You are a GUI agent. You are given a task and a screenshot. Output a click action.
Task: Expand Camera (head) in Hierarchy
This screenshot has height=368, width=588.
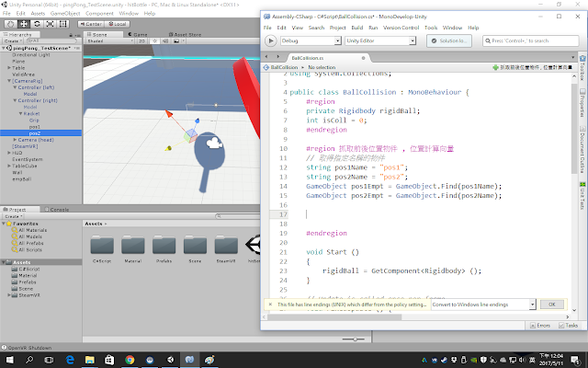pos(15,140)
